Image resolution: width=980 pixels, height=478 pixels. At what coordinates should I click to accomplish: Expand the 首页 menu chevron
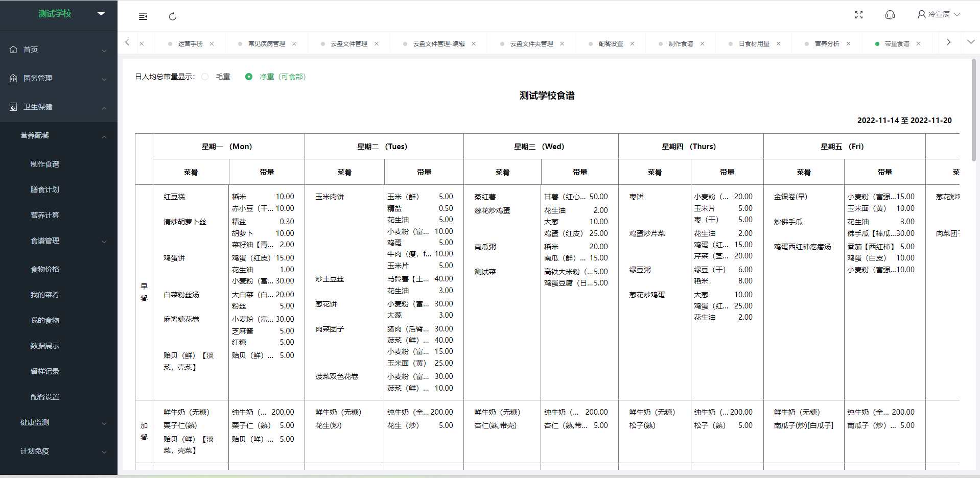point(104,51)
